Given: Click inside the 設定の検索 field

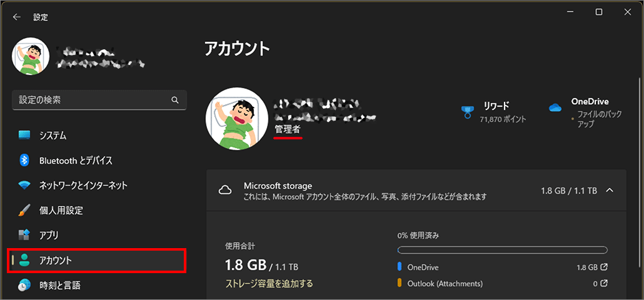Looking at the screenshot, I should [91, 100].
